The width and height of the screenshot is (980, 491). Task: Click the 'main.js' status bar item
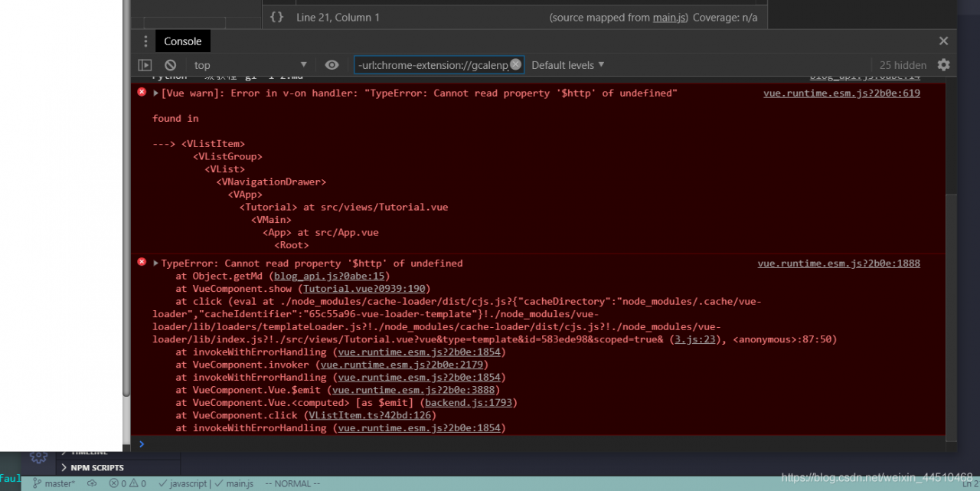[x=234, y=483]
